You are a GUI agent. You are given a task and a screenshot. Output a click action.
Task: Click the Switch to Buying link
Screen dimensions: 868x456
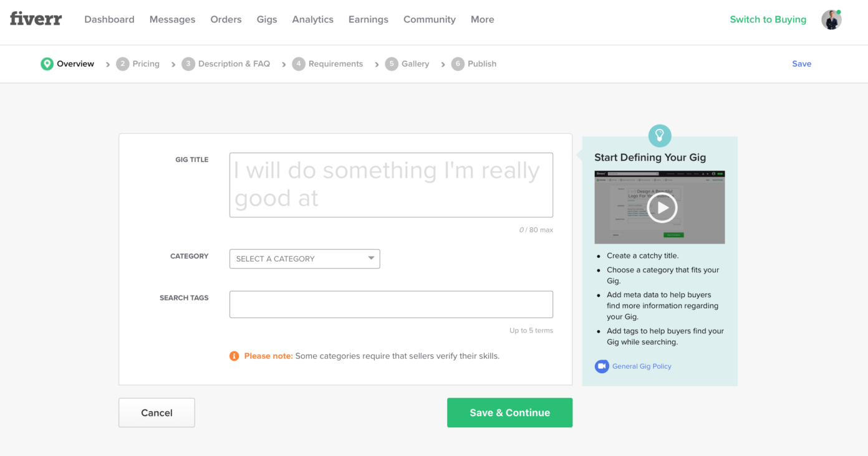(768, 19)
